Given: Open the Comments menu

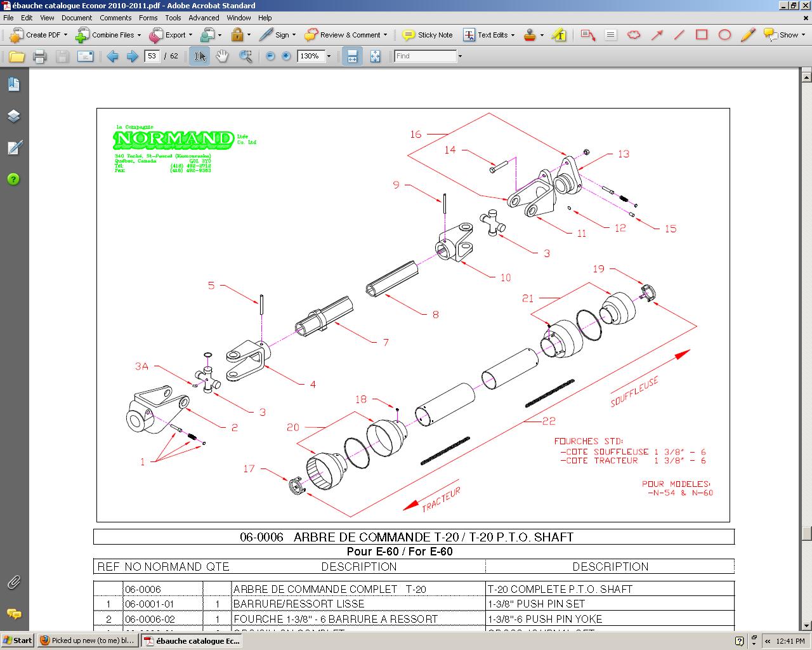Looking at the screenshot, I should coord(115,18).
